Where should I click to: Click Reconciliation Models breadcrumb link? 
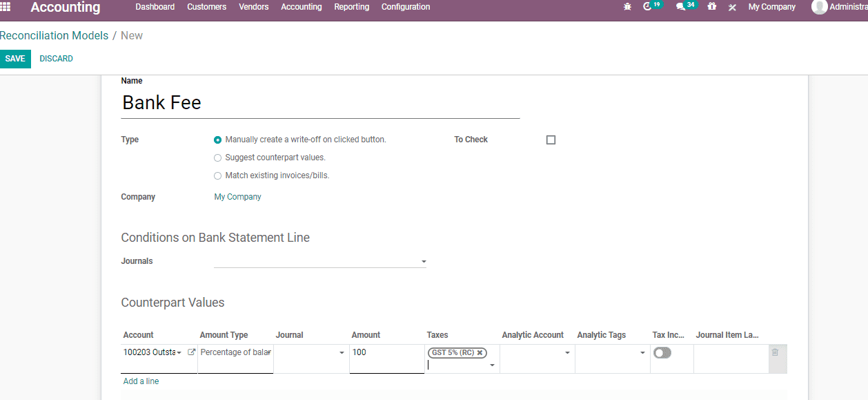coord(54,35)
